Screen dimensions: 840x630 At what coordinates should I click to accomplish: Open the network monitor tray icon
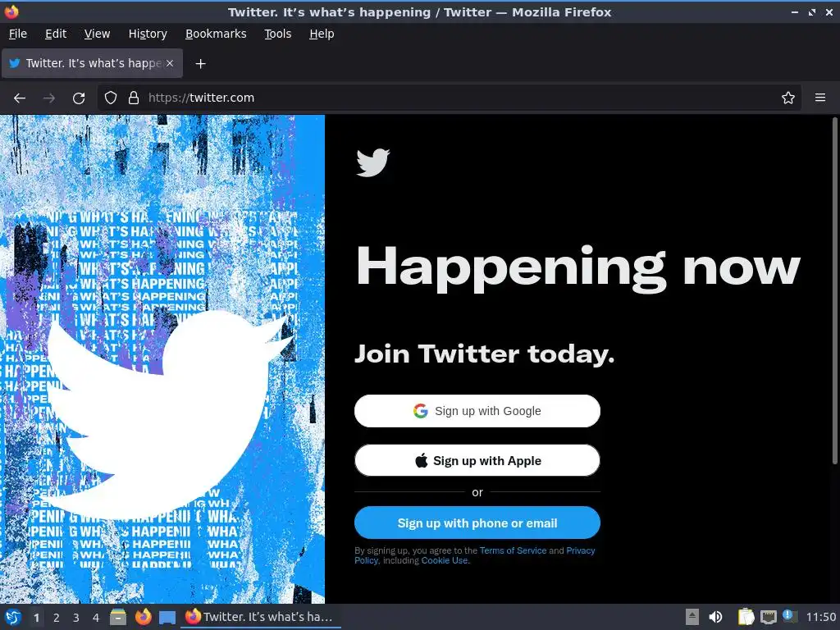pos(768,617)
